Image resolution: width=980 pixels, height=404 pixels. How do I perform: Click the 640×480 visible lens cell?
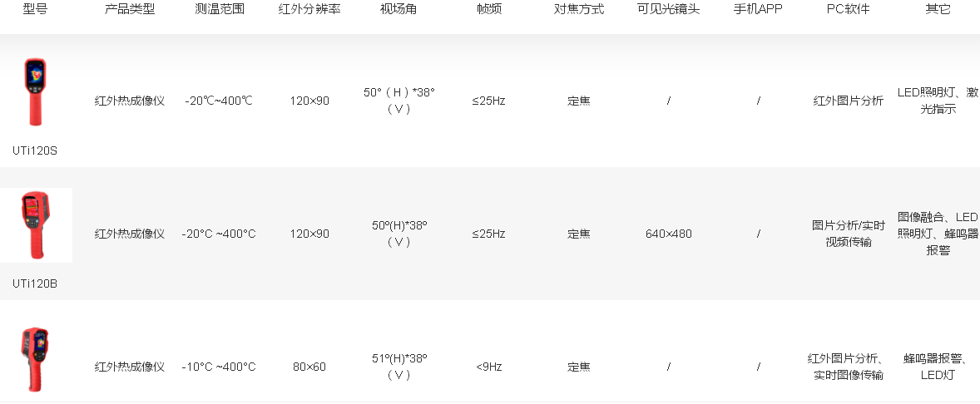pyautogui.click(x=668, y=234)
